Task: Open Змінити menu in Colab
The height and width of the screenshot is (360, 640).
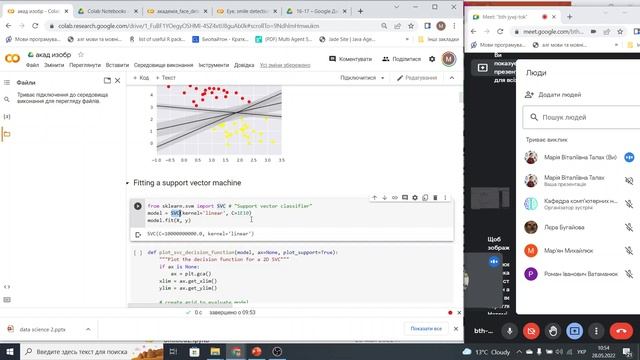Action: coord(54,65)
